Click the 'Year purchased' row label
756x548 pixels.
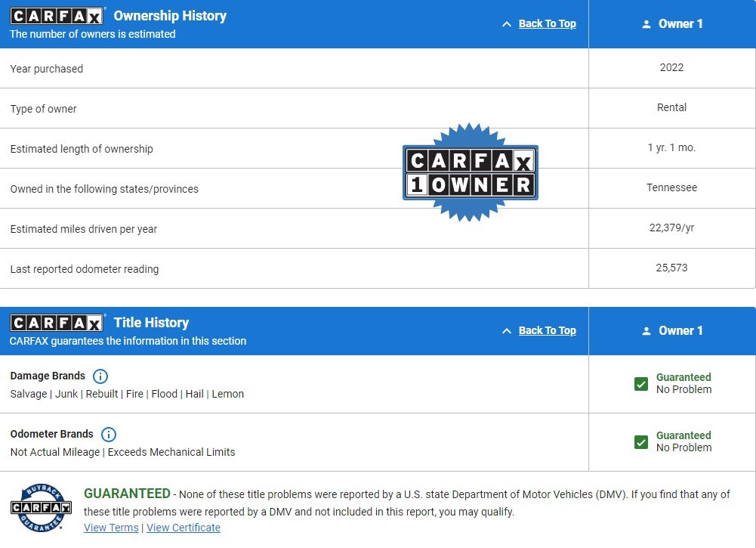[47, 69]
